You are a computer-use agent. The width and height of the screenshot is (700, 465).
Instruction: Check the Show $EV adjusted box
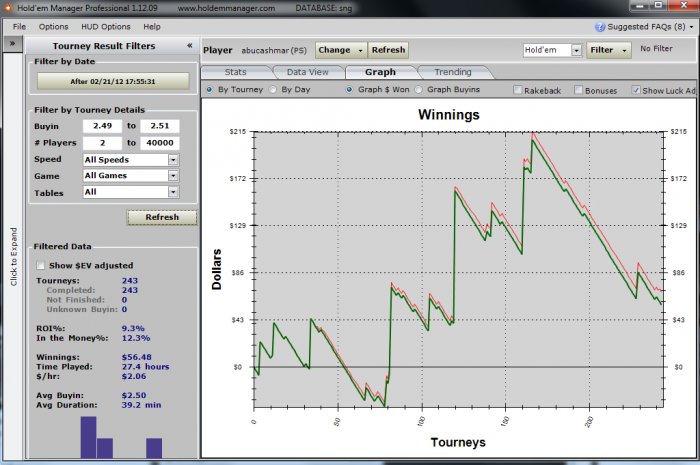tap(41, 266)
